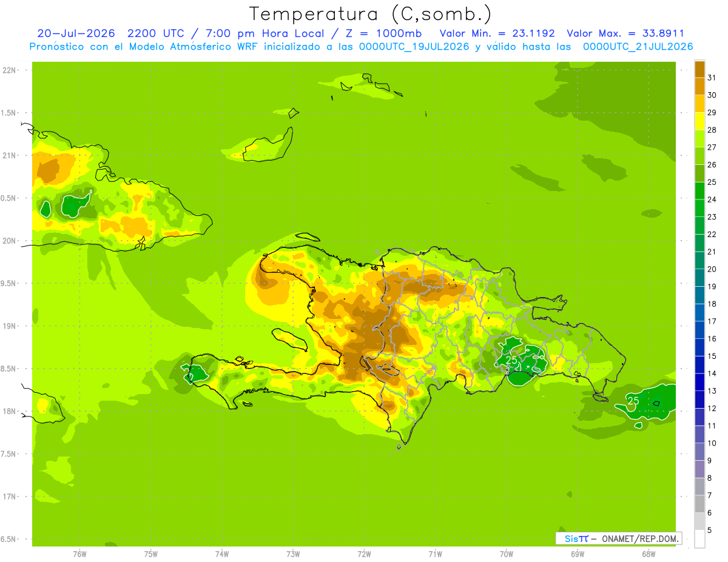Click legend swatch between 30 and 31
This screenshot has width=728, height=562.
[699, 87]
